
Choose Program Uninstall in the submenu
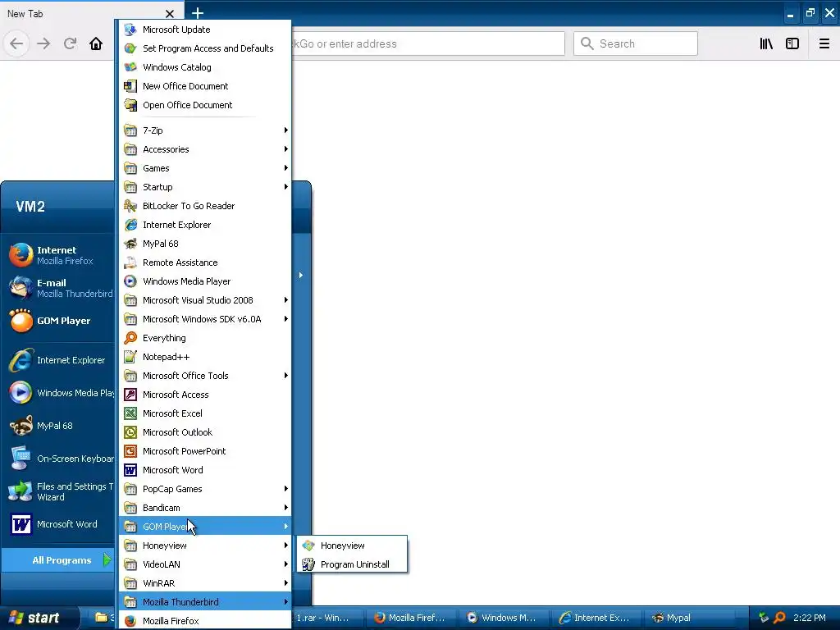click(352, 564)
